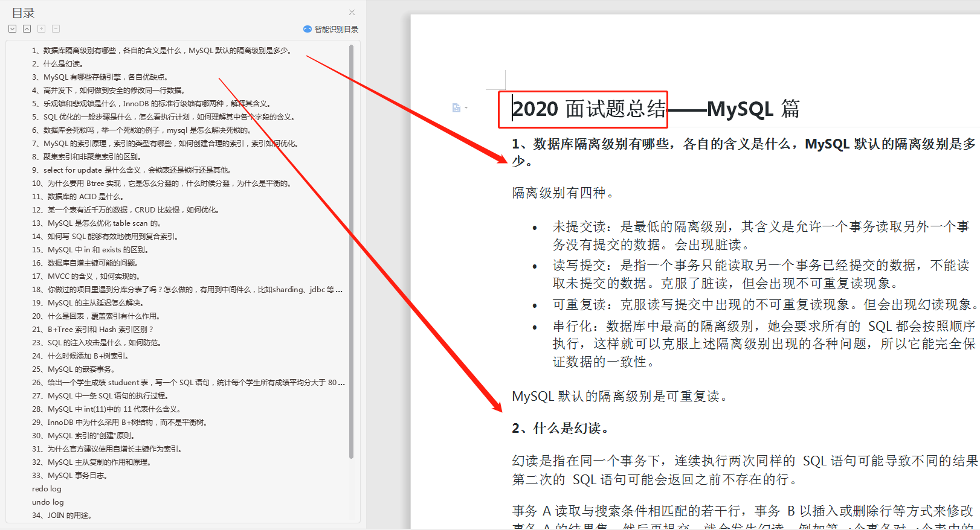This screenshot has width=980, height=530.
Task: Go to outline item 29 InnoDB 中为什么采用 B+树结构
Action: (x=121, y=423)
